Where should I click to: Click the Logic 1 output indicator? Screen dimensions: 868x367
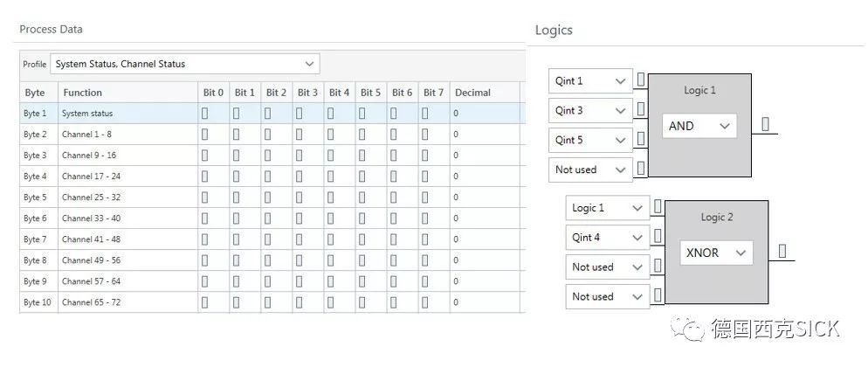coord(765,125)
